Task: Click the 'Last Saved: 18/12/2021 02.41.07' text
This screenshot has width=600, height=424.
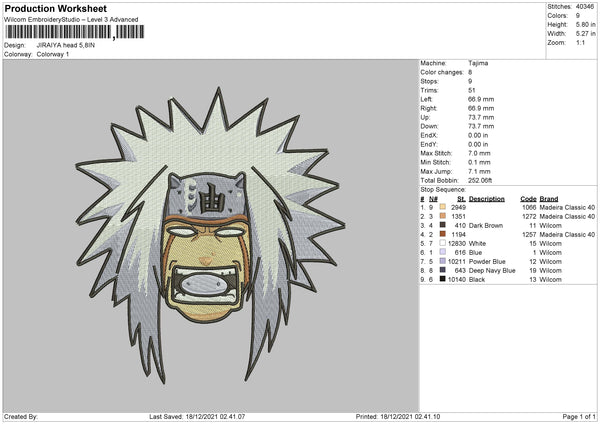Action: point(197,416)
